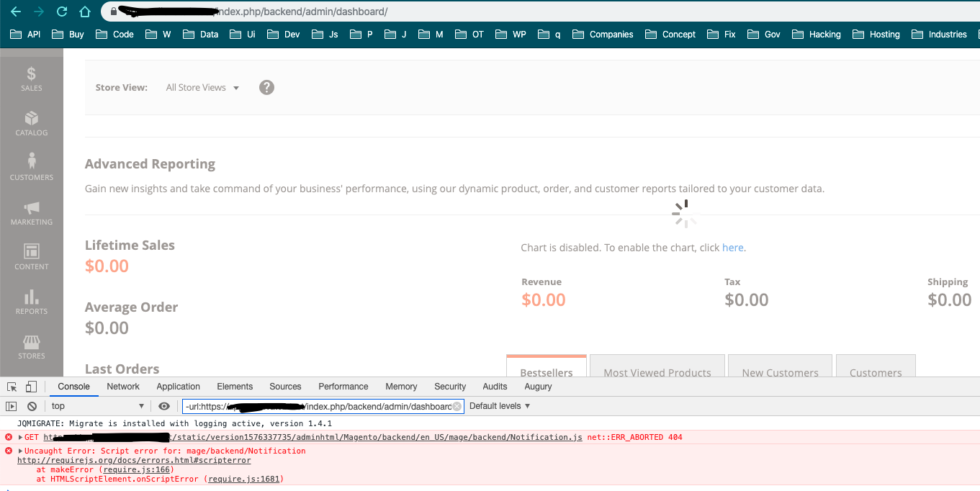Select the New Customers tab

tap(780, 366)
